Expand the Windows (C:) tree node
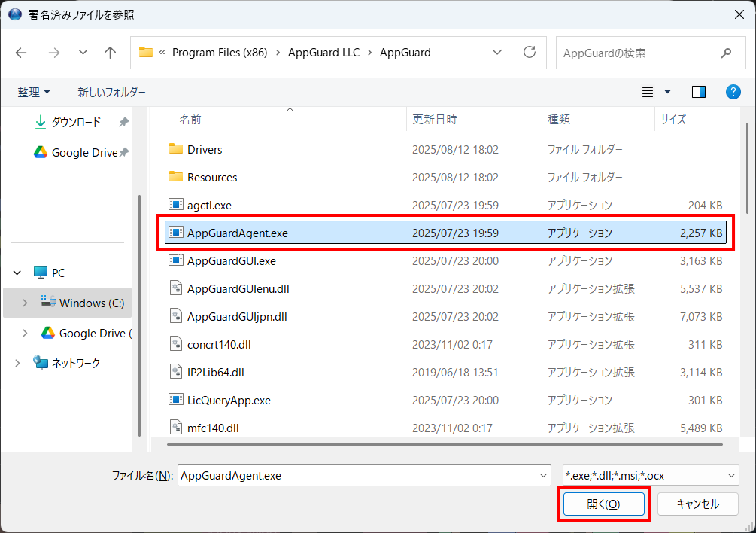 [25, 303]
